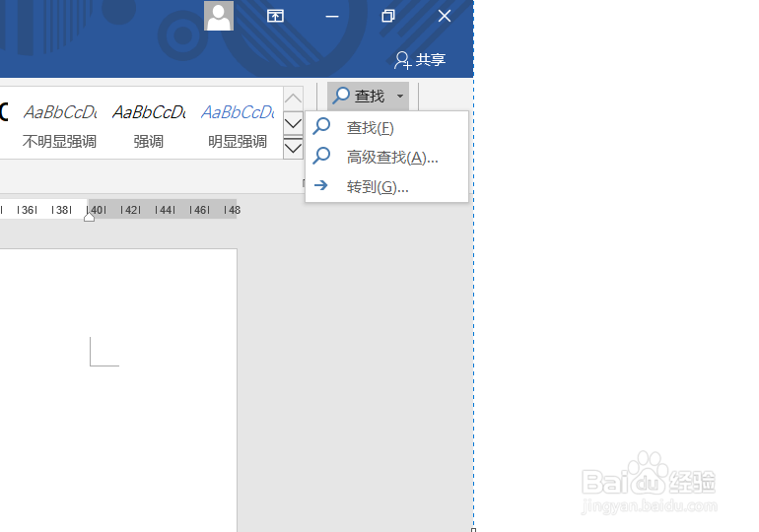
Task: Expand the 查找 dropdown arrow
Action: point(400,96)
